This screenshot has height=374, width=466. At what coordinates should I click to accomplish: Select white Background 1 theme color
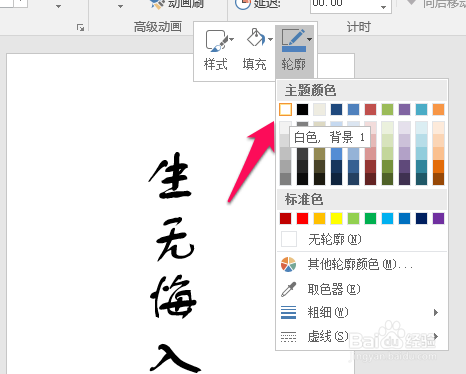pos(286,109)
